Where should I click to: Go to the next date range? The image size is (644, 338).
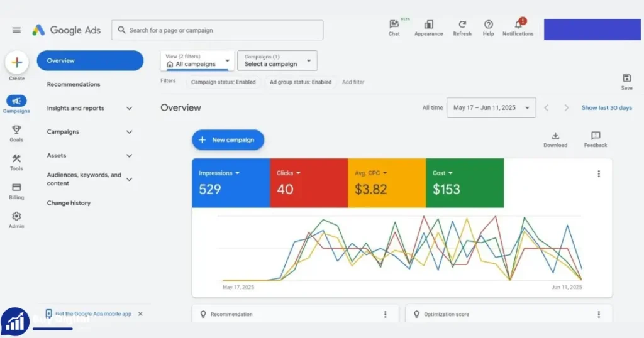567,108
